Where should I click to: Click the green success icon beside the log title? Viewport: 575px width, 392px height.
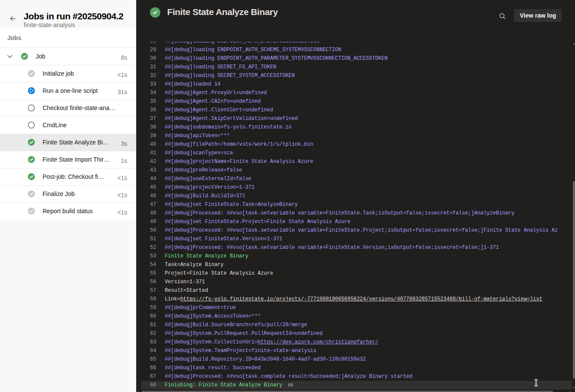click(x=155, y=12)
